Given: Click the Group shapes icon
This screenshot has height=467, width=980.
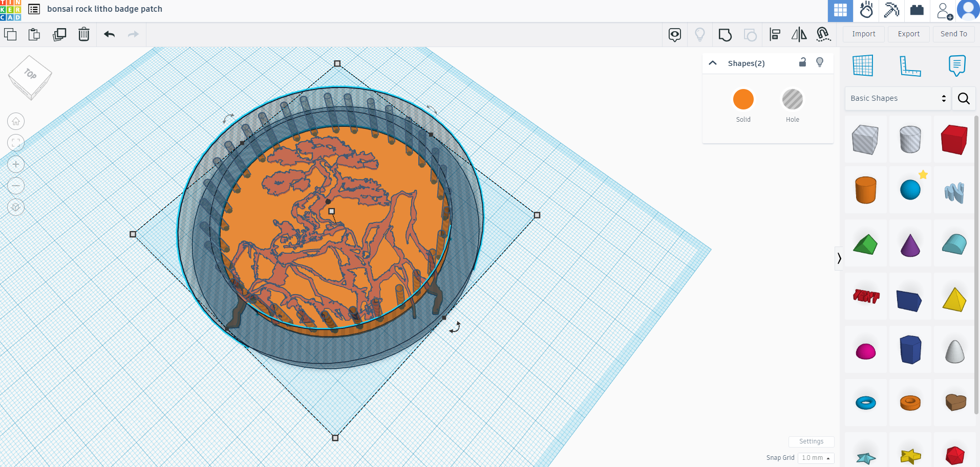Looking at the screenshot, I should click(725, 34).
